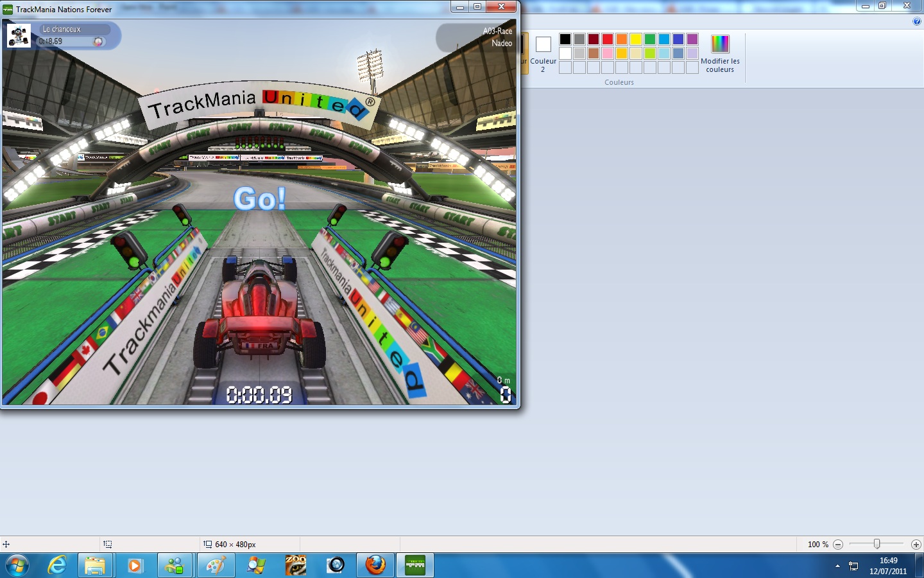Click the Paint help question mark icon
This screenshot has height=578, width=924.
916,21
